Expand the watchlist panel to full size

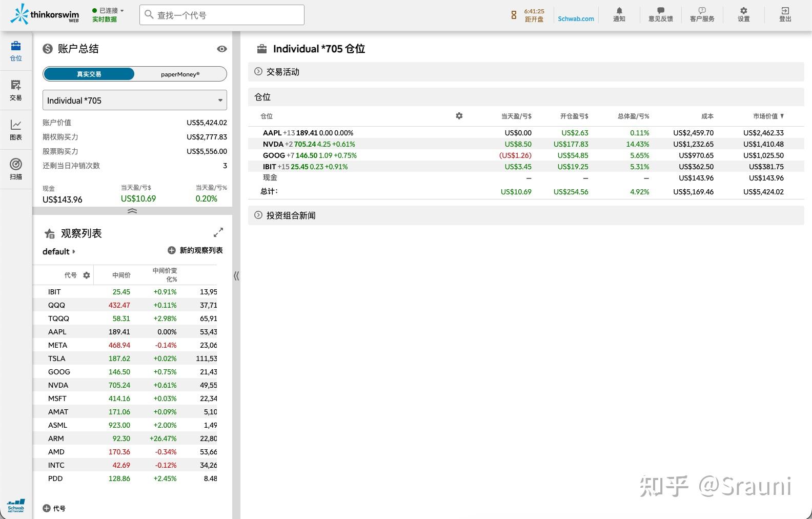tap(218, 232)
